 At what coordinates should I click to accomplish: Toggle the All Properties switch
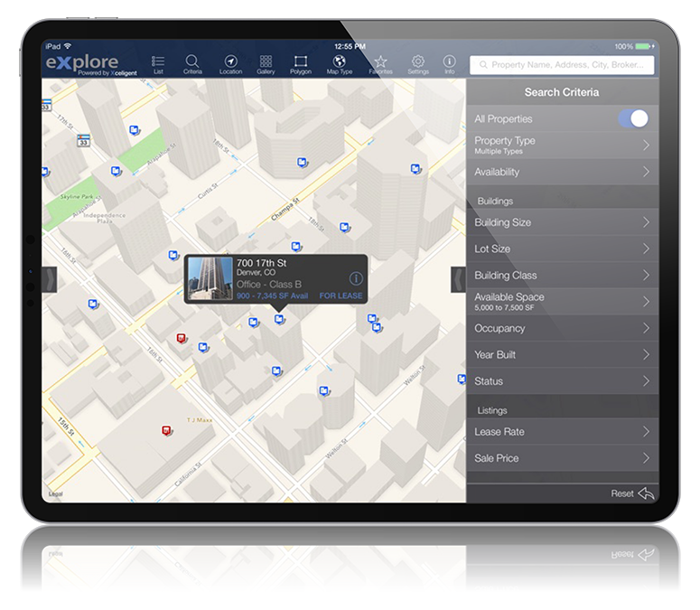tap(632, 118)
